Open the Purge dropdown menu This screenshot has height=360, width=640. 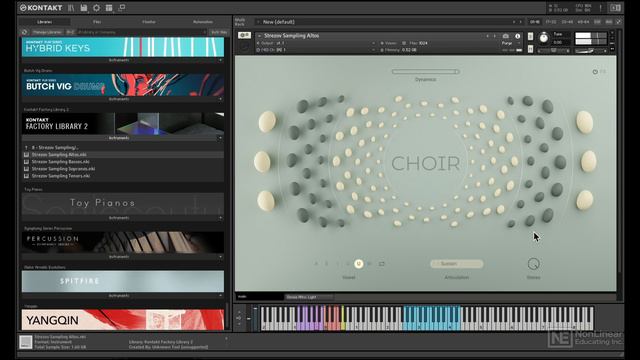510,43
